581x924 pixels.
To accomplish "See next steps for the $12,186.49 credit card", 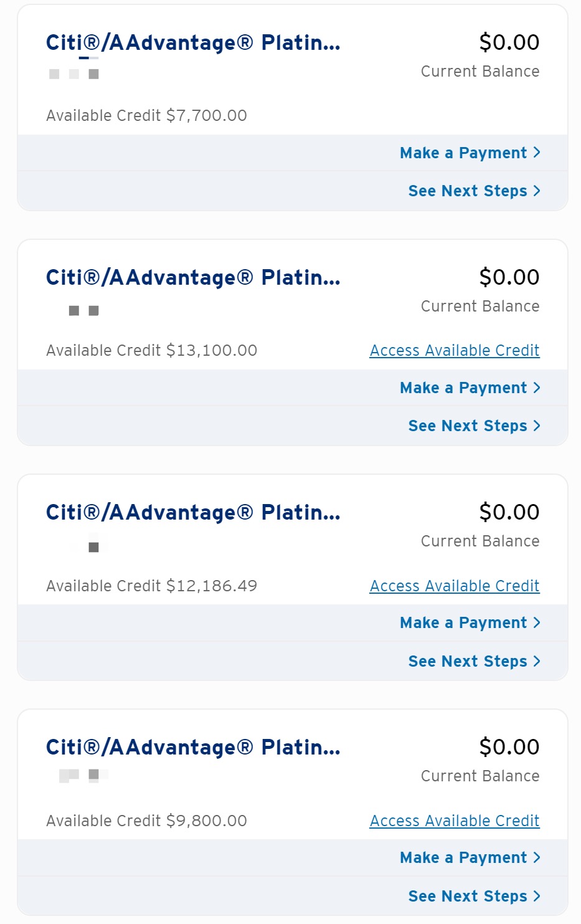I will tap(474, 662).
